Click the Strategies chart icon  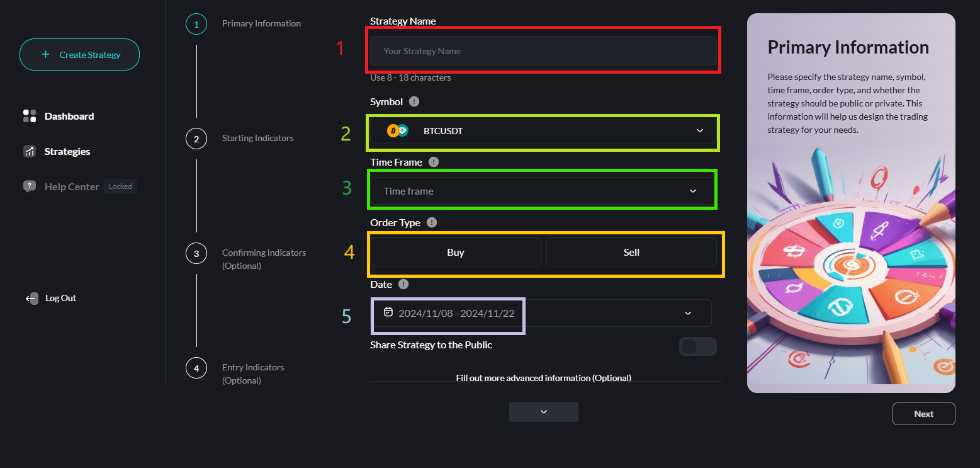click(30, 151)
